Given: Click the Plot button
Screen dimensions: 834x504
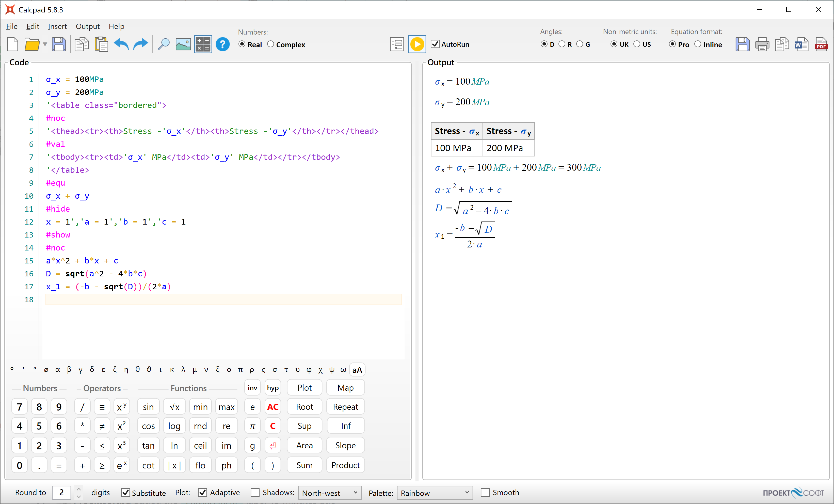Looking at the screenshot, I should 304,388.
